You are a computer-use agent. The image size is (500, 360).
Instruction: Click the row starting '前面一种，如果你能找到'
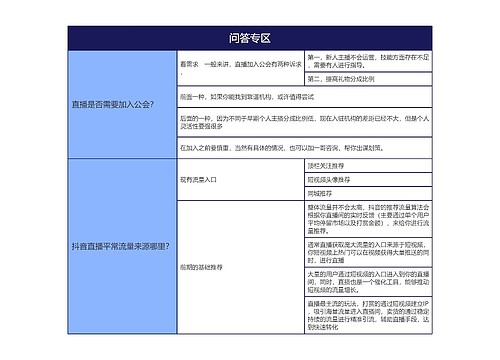point(305,97)
